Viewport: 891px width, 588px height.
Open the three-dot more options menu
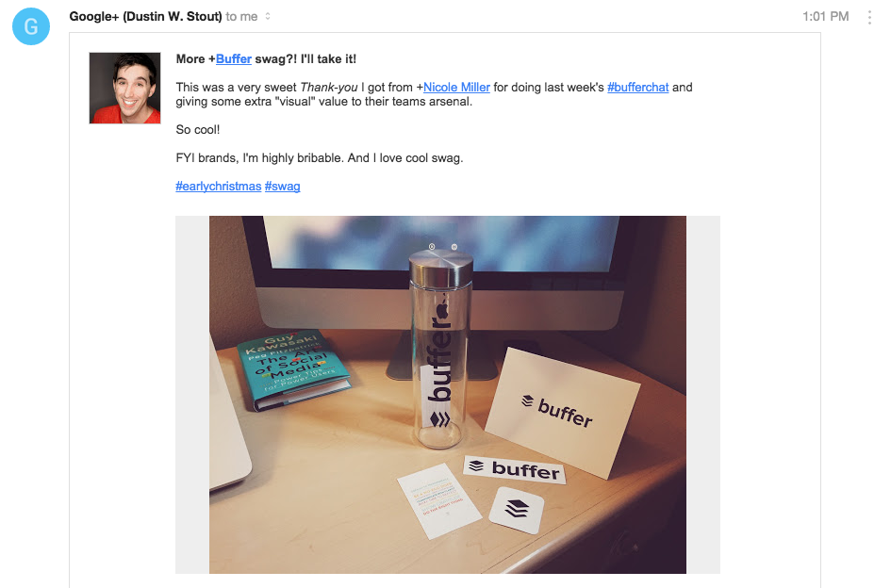coord(869,17)
